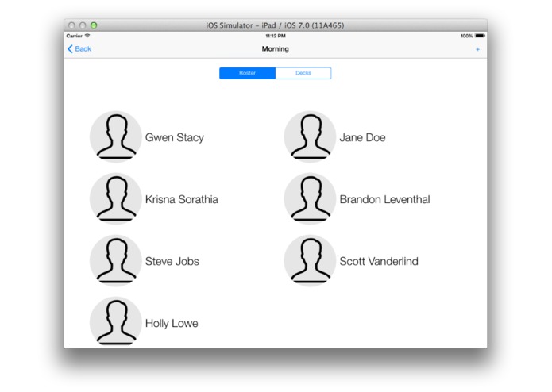
Task: Select Scott Vanderlind's avatar icon
Action: [x=310, y=260]
